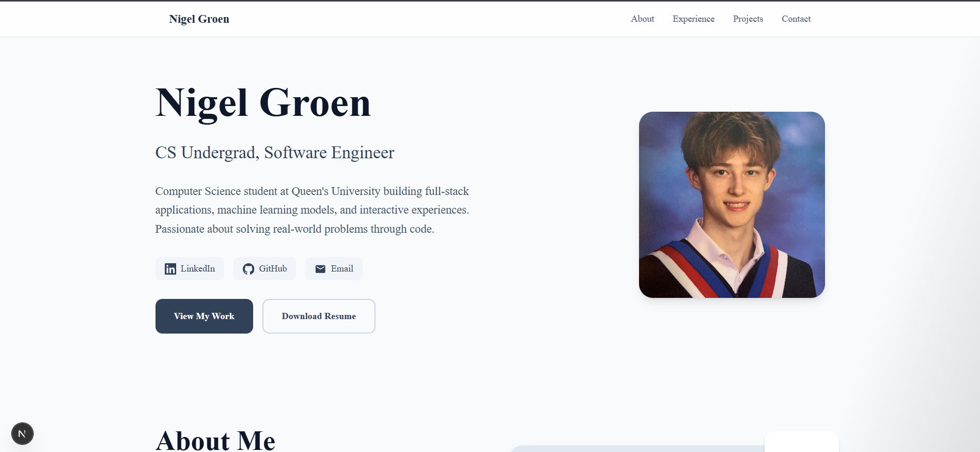Viewport: 980px width, 452px height.
Task: Click the profile photo in the hero section
Action: [732, 205]
